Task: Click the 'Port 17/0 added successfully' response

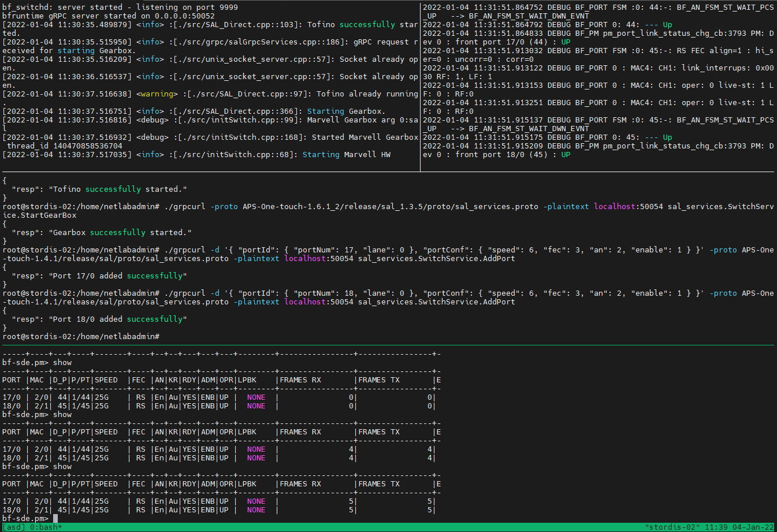Action: tap(118, 276)
